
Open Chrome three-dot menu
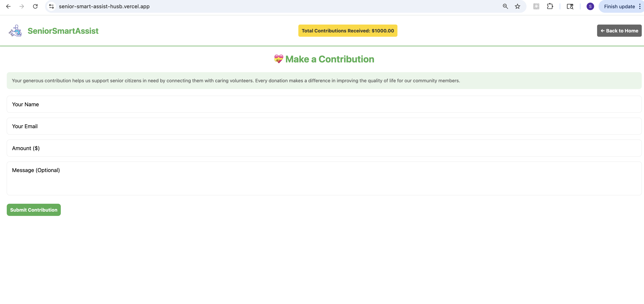coord(640,7)
